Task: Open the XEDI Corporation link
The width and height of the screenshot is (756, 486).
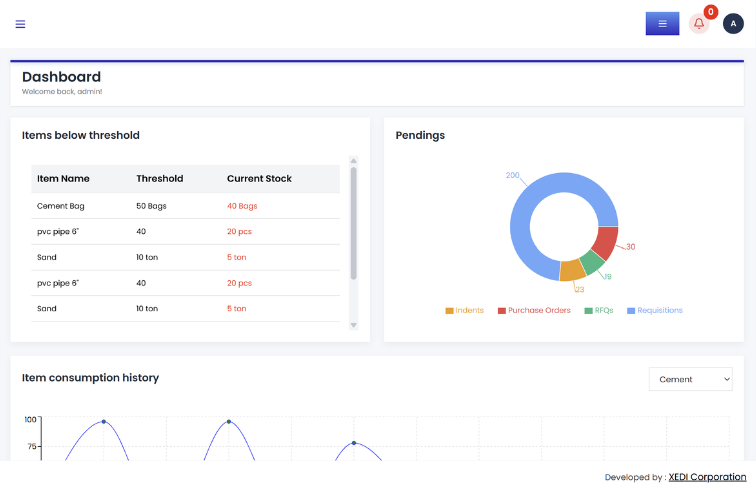Action: pyautogui.click(x=707, y=477)
